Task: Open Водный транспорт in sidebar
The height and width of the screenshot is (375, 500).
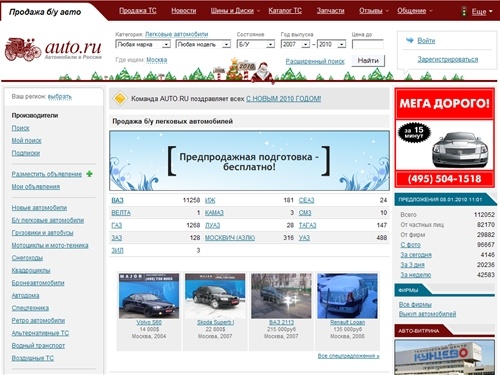Action: pos(38,345)
